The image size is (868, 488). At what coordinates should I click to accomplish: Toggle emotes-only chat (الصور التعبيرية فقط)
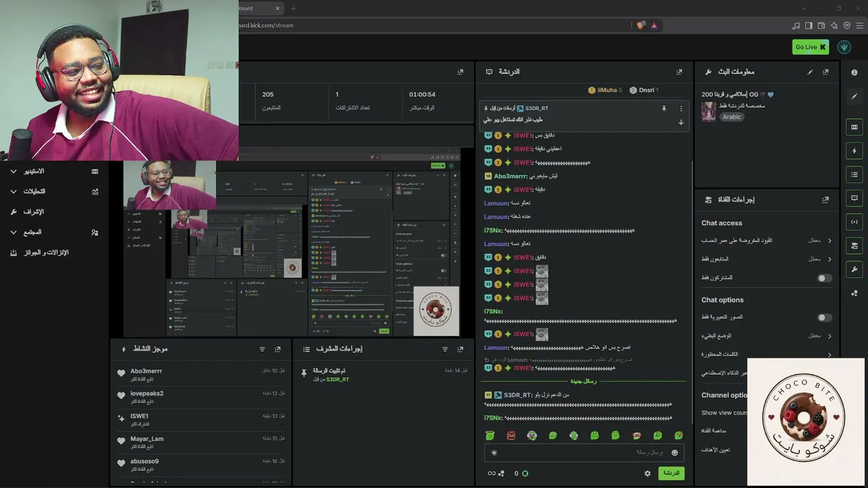pos(825,317)
